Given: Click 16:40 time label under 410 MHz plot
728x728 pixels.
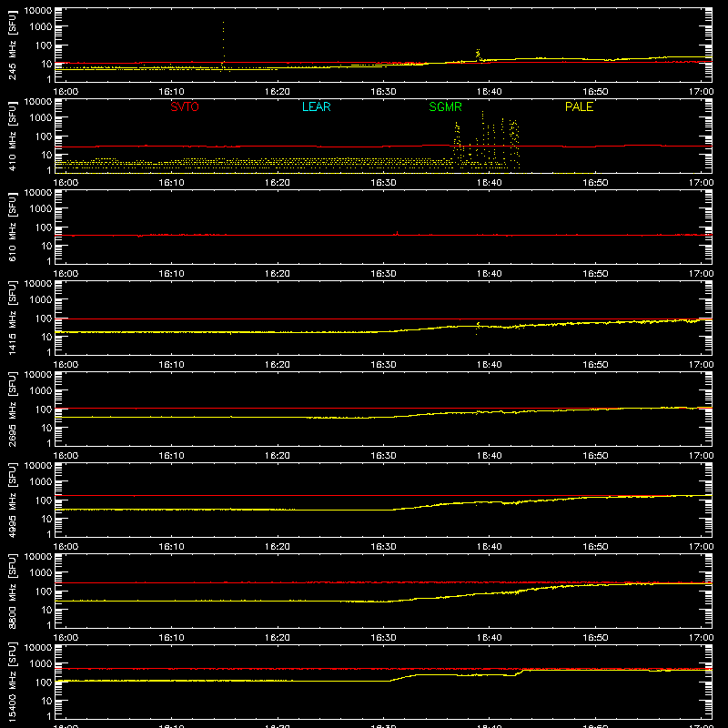Looking at the screenshot, I should click(490, 183).
